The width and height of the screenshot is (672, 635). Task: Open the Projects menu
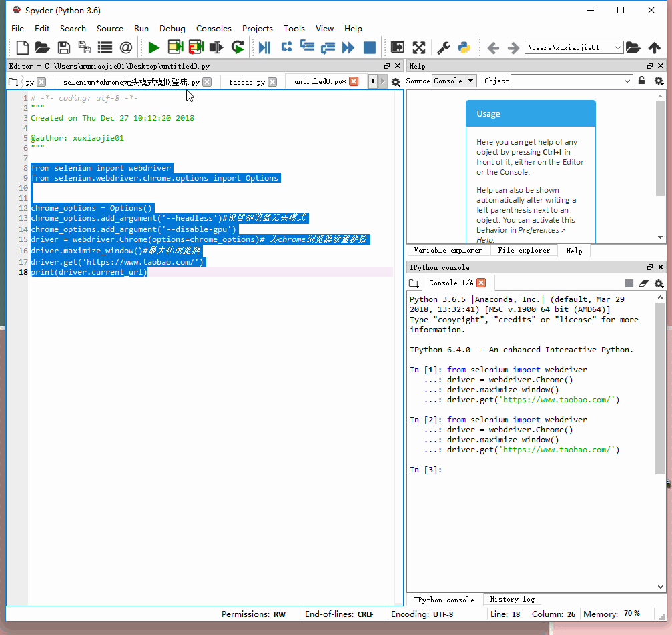[257, 28]
